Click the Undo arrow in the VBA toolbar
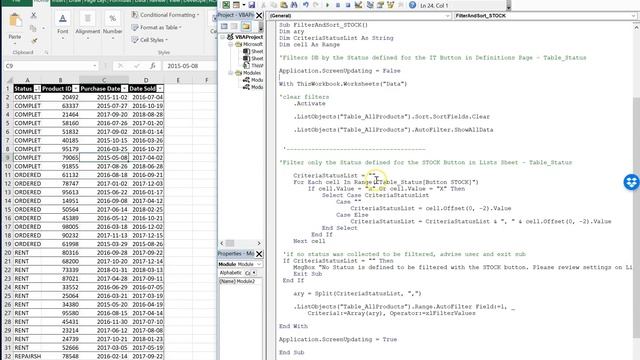 (305, 5)
